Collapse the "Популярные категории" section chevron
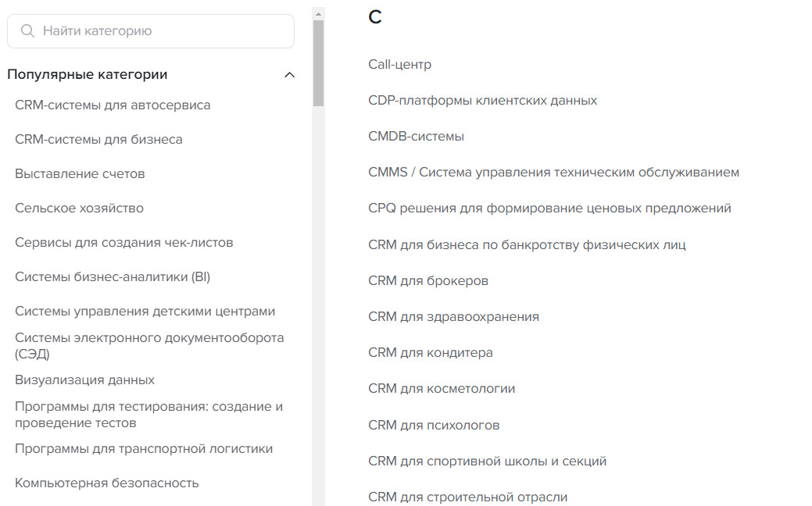 (x=289, y=75)
